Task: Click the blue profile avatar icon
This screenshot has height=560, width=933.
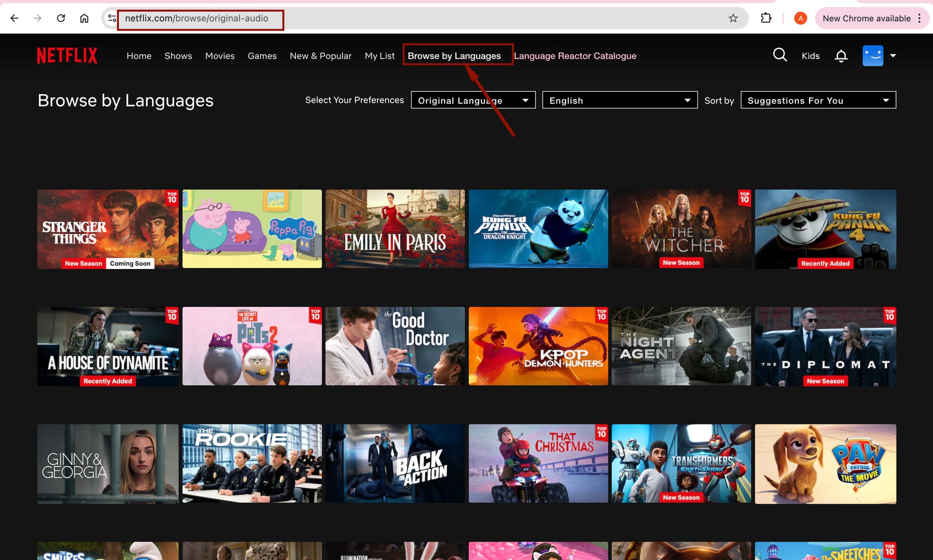Action: click(x=872, y=56)
